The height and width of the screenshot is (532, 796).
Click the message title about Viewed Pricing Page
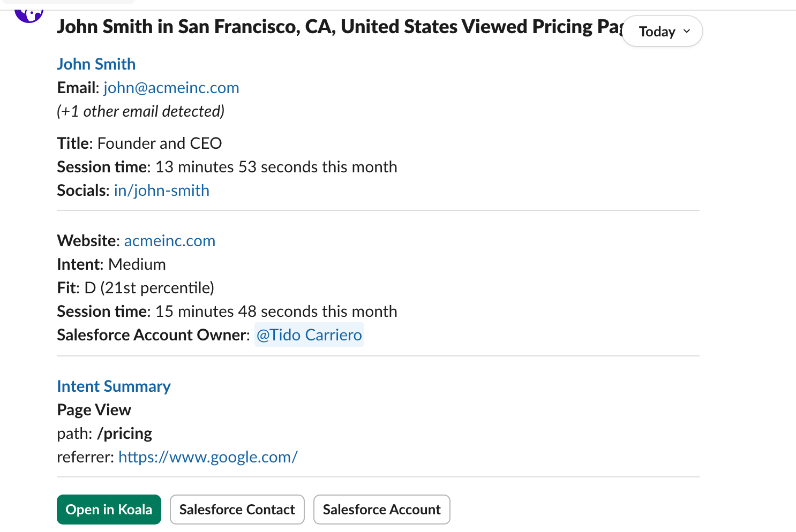(x=340, y=27)
